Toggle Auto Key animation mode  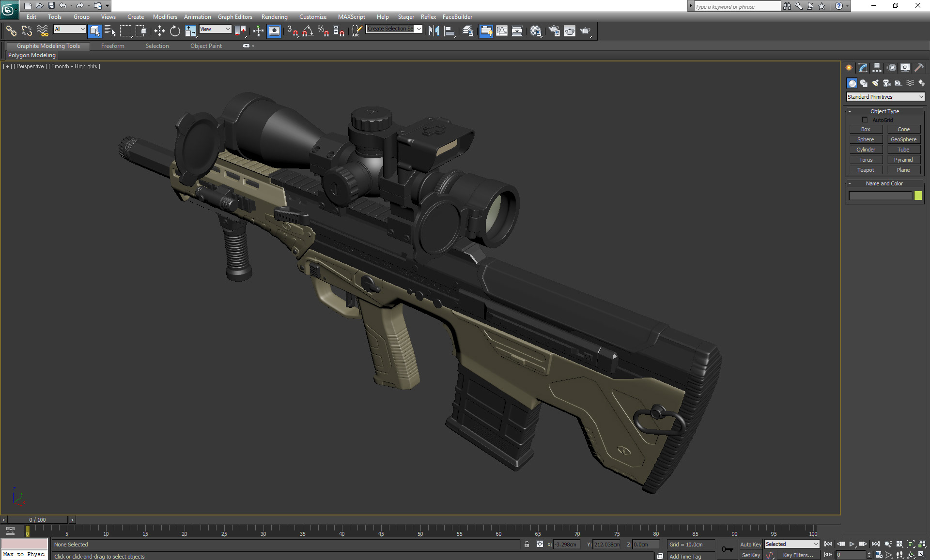point(751,544)
